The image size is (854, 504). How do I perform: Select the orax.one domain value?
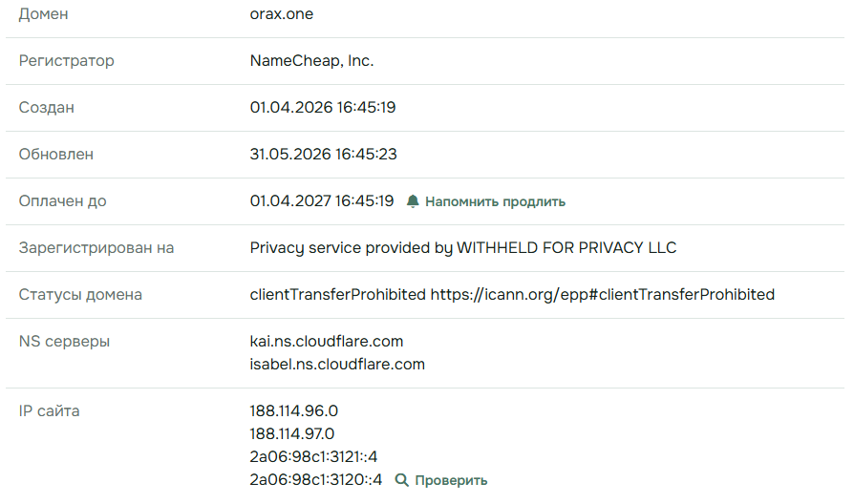pyautogui.click(x=282, y=14)
